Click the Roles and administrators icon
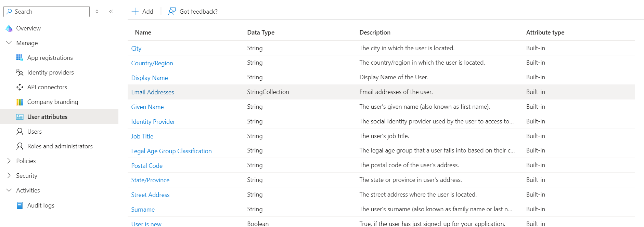The image size is (644, 227). pyautogui.click(x=20, y=146)
